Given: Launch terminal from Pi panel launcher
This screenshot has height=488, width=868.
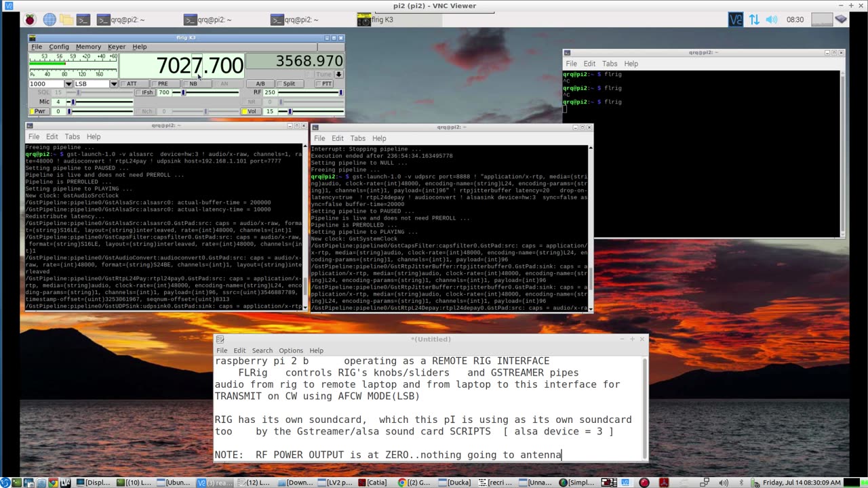Looking at the screenshot, I should (x=83, y=20).
